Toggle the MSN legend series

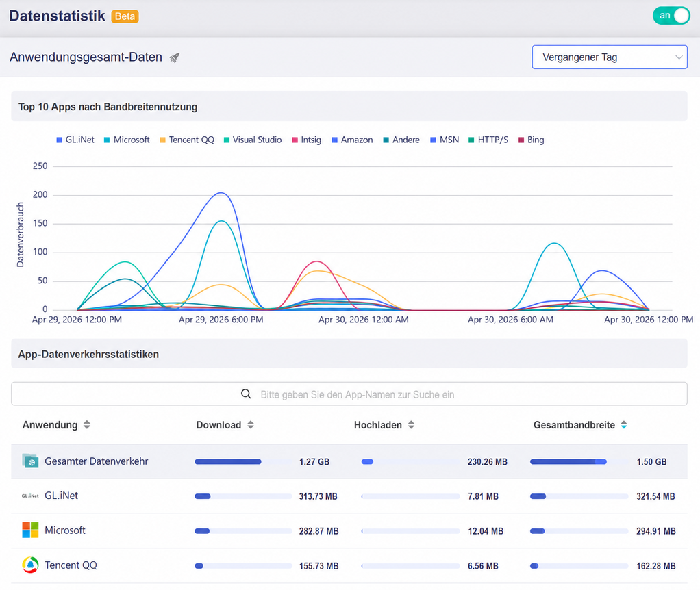click(445, 140)
